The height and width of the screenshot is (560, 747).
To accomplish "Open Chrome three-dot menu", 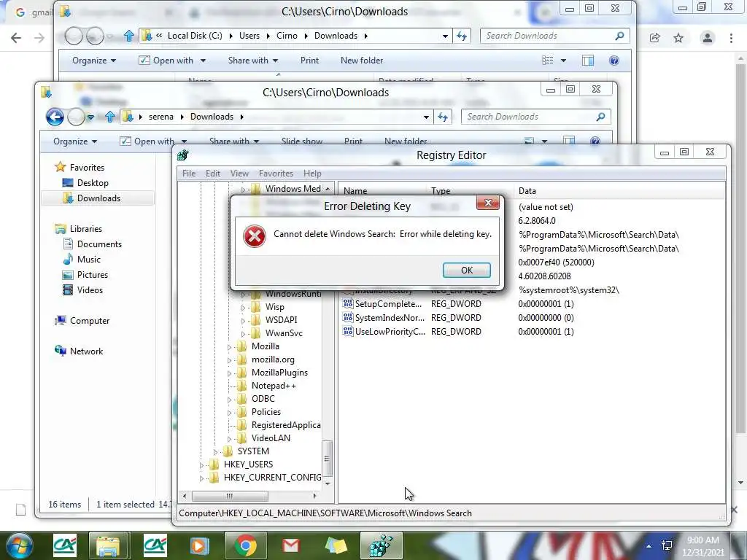I will 731,38.
